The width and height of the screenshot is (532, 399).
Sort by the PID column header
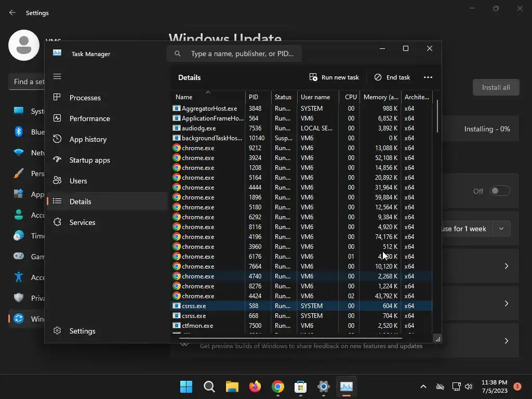pyautogui.click(x=258, y=97)
